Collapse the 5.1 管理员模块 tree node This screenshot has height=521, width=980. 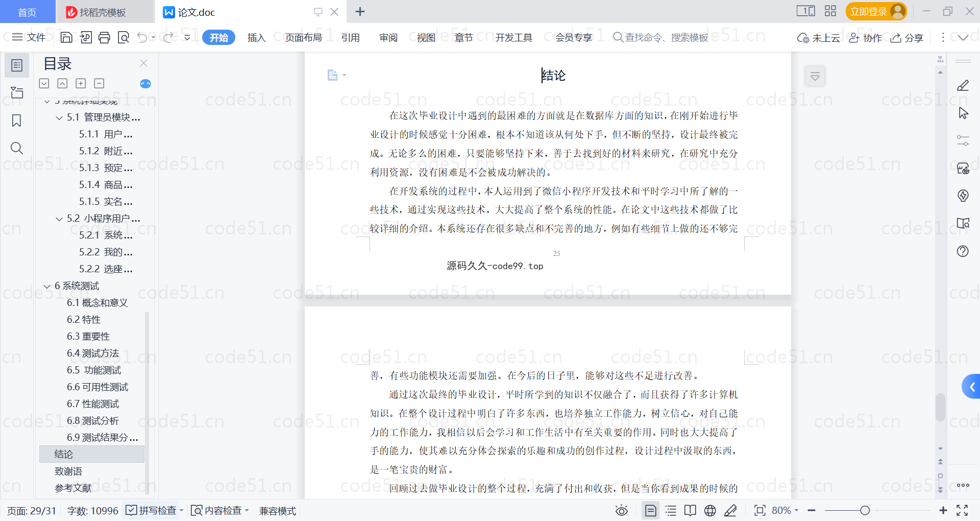(59, 118)
